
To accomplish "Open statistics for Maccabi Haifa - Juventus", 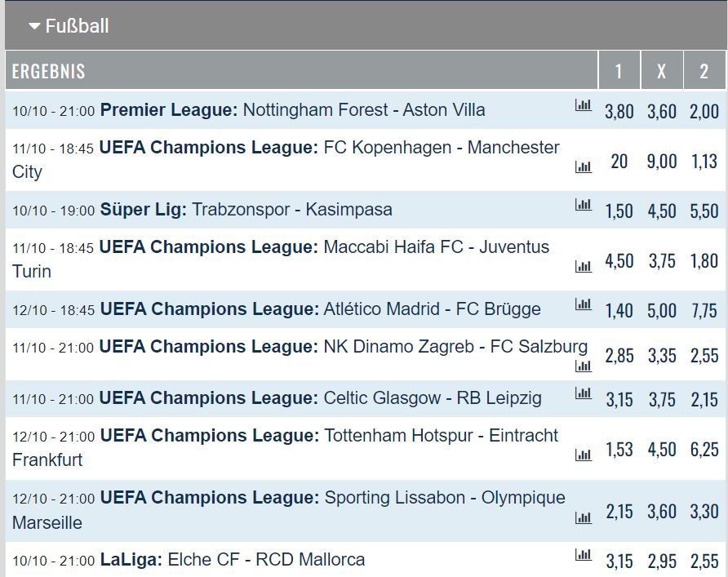I will [583, 265].
